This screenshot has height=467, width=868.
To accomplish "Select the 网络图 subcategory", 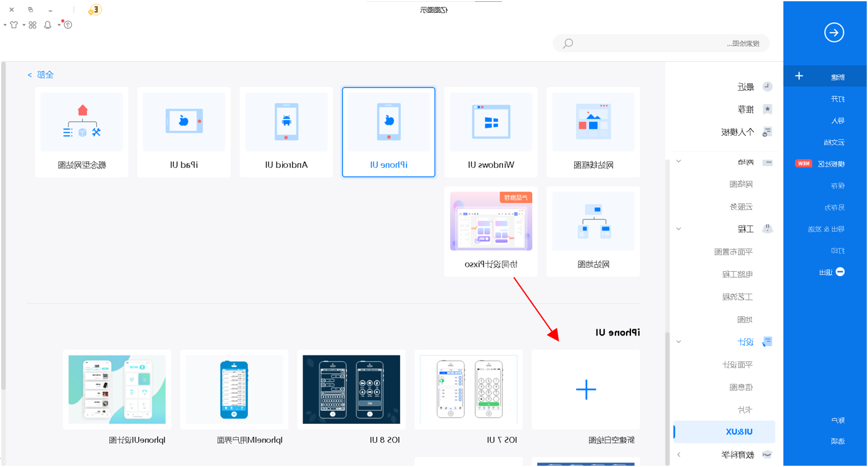I will pyautogui.click(x=741, y=185).
